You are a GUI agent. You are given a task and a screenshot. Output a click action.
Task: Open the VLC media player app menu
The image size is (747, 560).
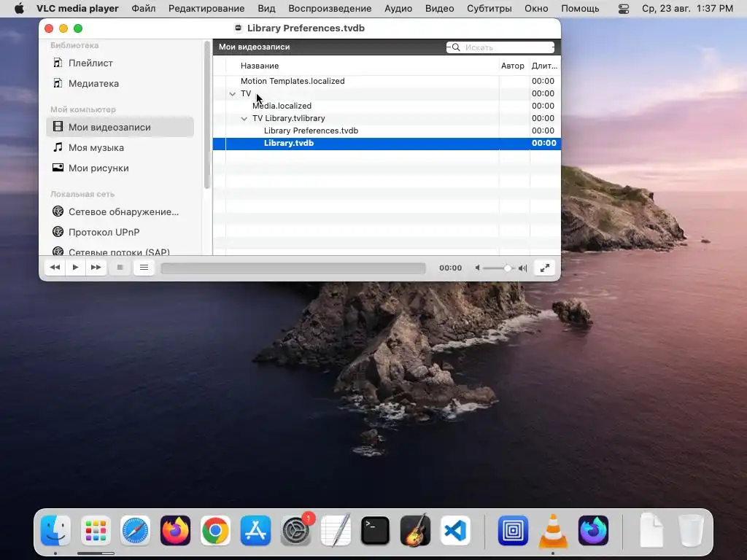[77, 9]
